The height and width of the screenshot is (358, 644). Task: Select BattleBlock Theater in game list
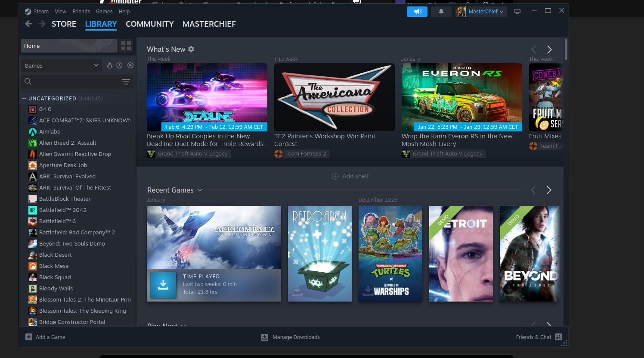[65, 199]
